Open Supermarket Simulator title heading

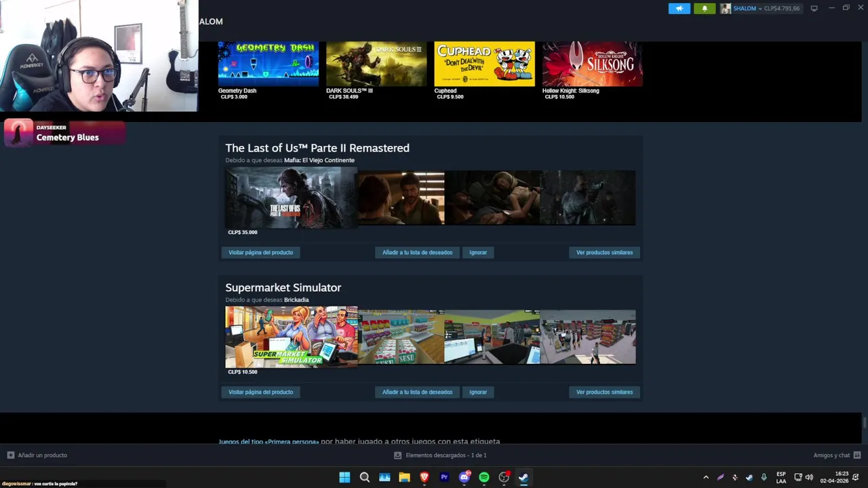click(283, 287)
